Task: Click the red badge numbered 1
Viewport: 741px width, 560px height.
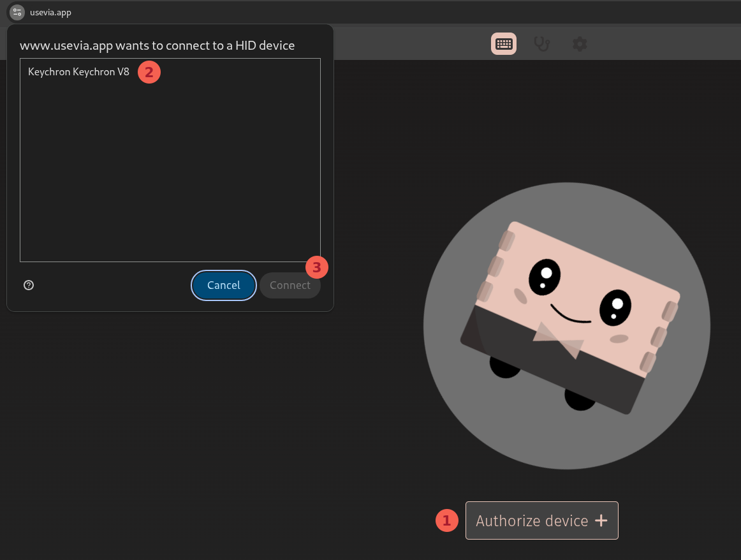Action: (446, 520)
